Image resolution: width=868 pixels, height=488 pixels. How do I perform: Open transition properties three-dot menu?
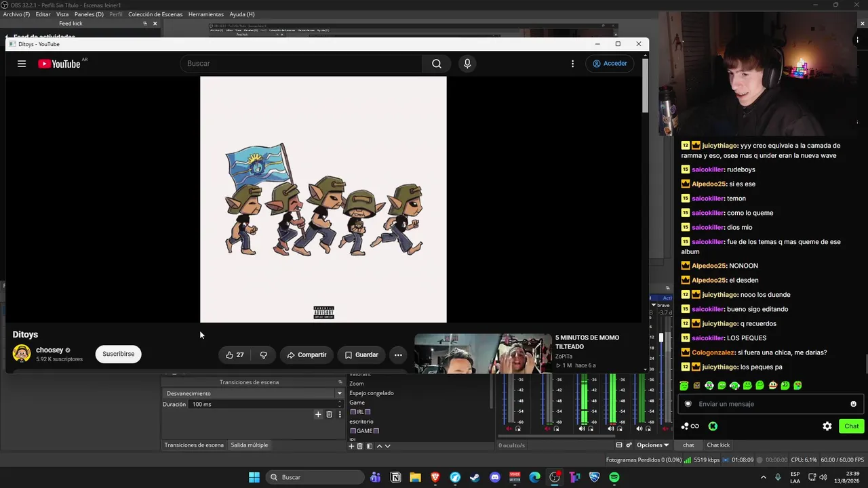340,414
